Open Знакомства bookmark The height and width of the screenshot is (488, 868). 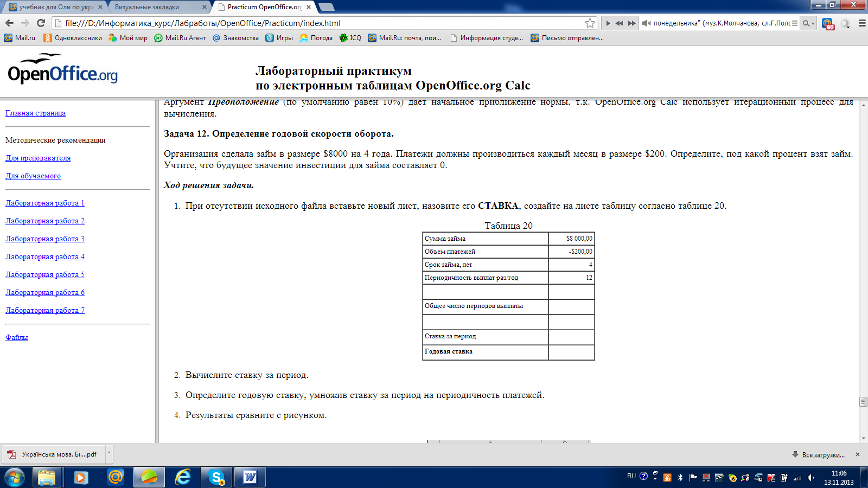tap(235, 38)
